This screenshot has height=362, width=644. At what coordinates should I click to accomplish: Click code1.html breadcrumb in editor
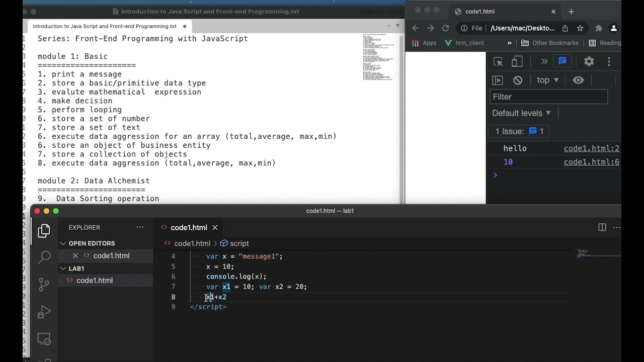click(192, 243)
